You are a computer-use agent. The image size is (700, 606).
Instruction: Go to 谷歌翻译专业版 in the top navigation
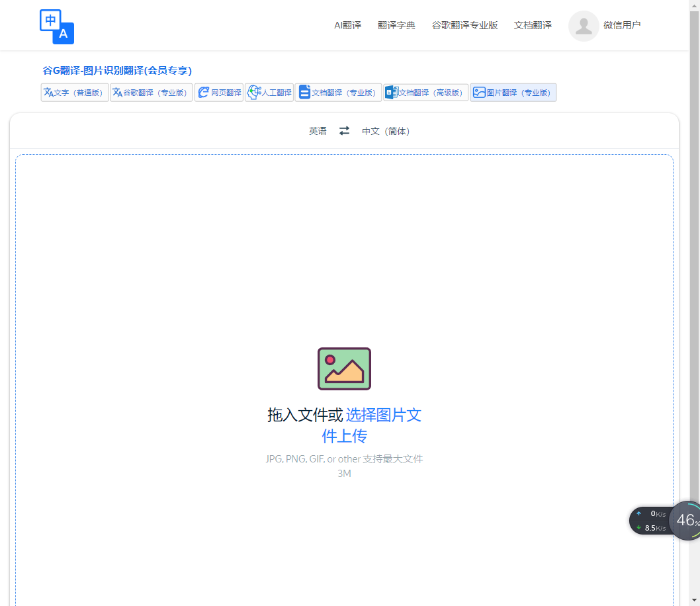464,25
